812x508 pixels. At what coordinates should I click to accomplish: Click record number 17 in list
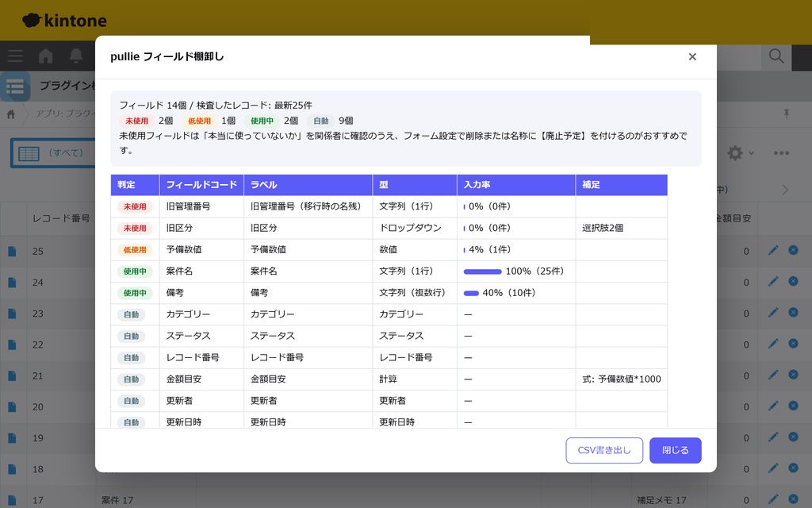[38, 501]
